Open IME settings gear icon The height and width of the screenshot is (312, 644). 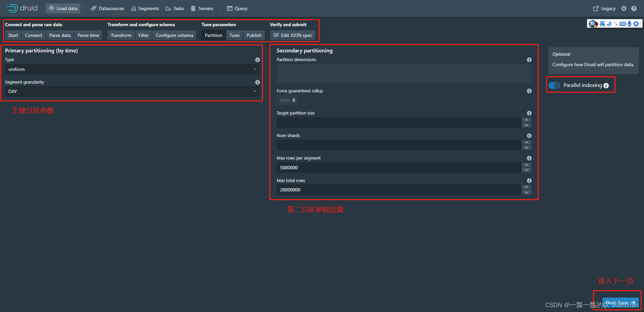[636, 24]
